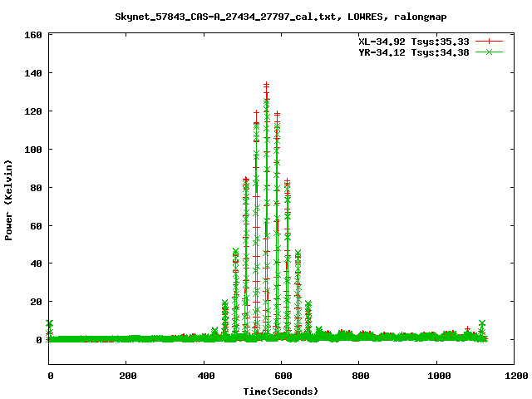Click the highest red peak data point near 134 Kelvin

point(266,84)
